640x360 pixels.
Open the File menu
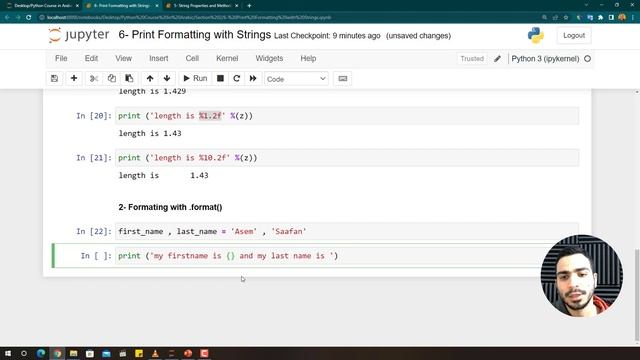click(x=61, y=58)
